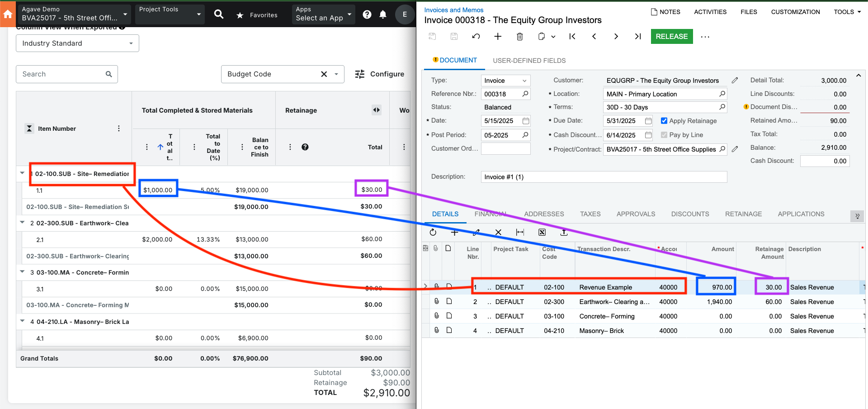Viewport: 868px width, 409px height.
Task: Click the clipboard copy-paste icon
Action: pos(542,37)
